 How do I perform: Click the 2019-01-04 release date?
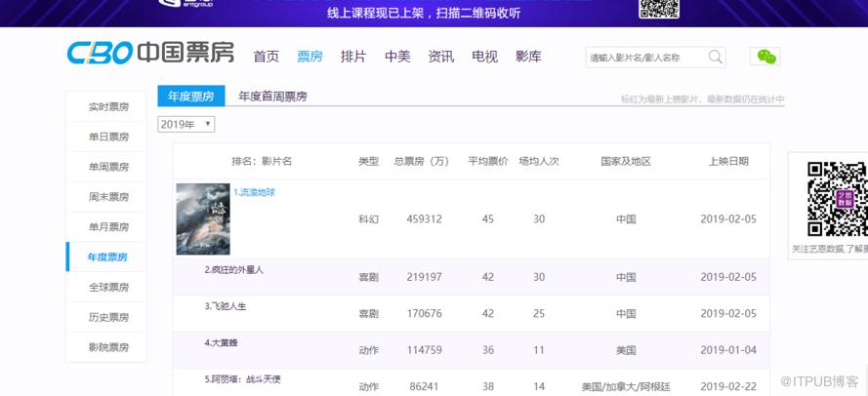728,350
